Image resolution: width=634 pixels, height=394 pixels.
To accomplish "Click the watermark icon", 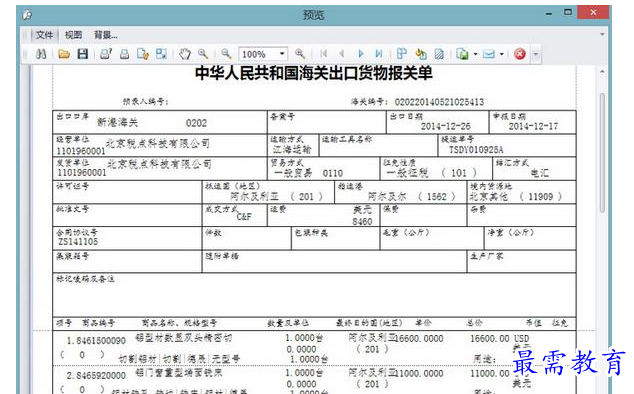I will point(439,54).
